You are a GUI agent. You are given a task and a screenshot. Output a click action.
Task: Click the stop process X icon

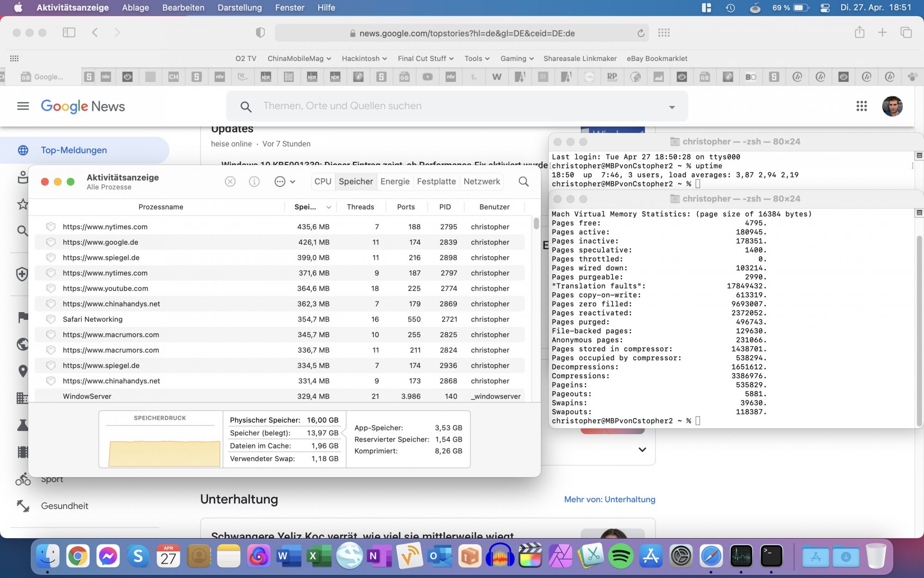[x=230, y=182]
